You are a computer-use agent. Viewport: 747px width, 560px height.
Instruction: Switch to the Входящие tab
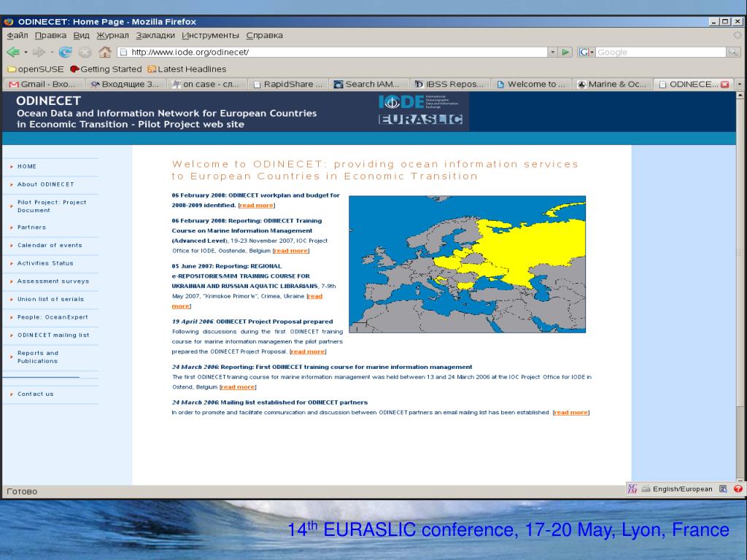[x=125, y=85]
